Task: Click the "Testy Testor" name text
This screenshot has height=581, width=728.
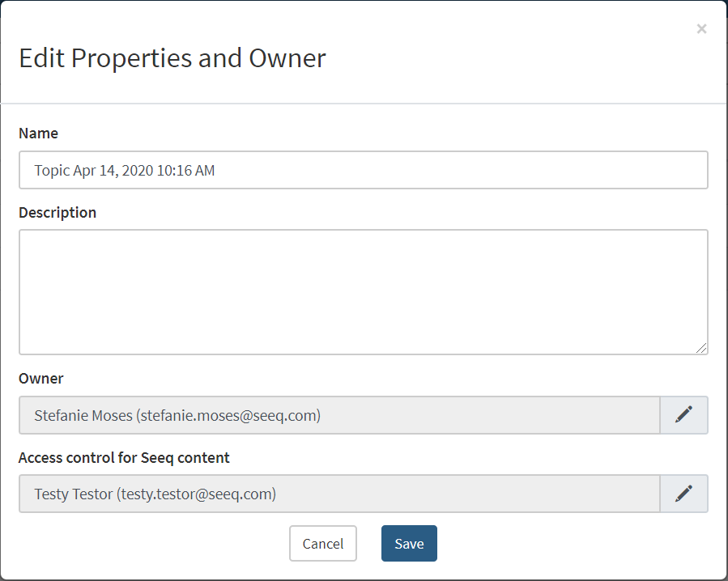Action: pos(73,494)
